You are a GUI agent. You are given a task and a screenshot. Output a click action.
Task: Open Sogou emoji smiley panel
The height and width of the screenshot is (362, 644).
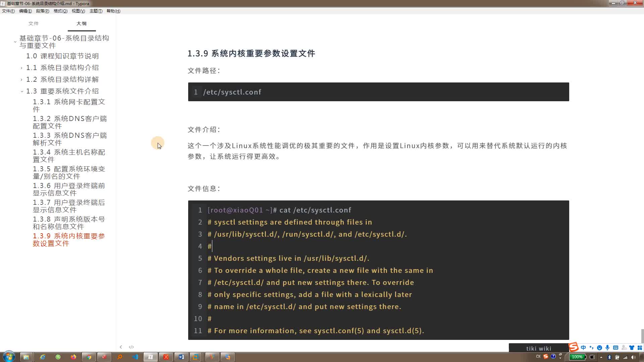(599, 348)
